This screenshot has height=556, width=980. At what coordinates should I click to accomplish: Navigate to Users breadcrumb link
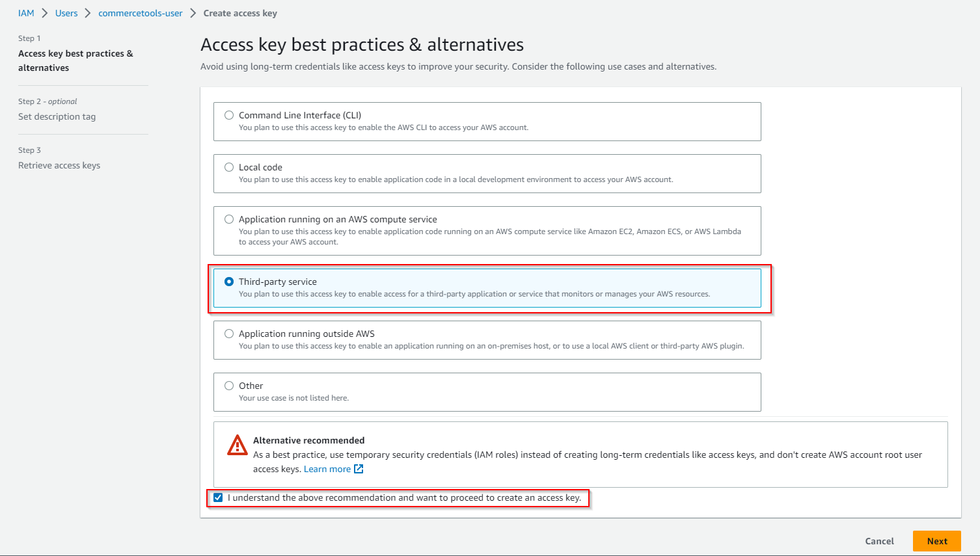point(66,13)
